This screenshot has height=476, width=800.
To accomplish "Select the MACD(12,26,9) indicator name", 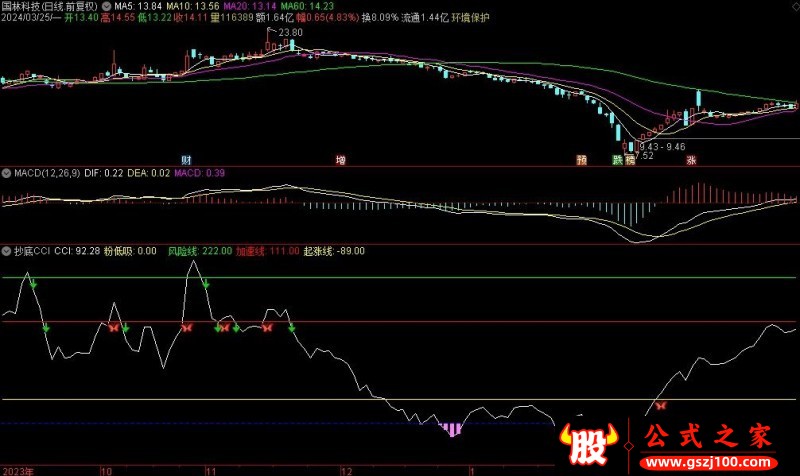I will [x=46, y=173].
